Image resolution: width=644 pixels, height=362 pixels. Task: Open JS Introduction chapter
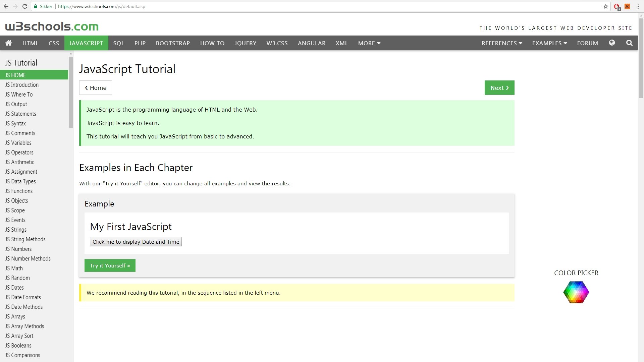coord(34,85)
